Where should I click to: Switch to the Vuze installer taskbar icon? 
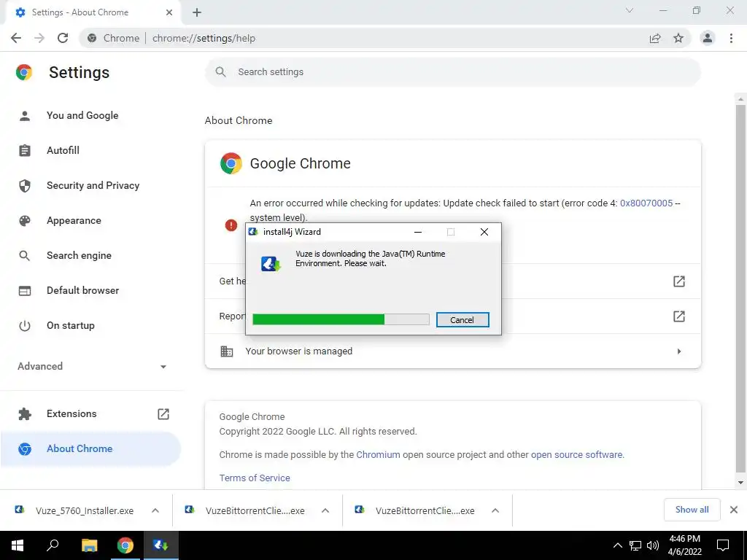coord(160,545)
